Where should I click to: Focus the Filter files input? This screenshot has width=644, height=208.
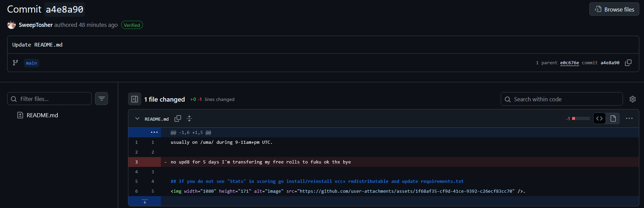tap(49, 99)
